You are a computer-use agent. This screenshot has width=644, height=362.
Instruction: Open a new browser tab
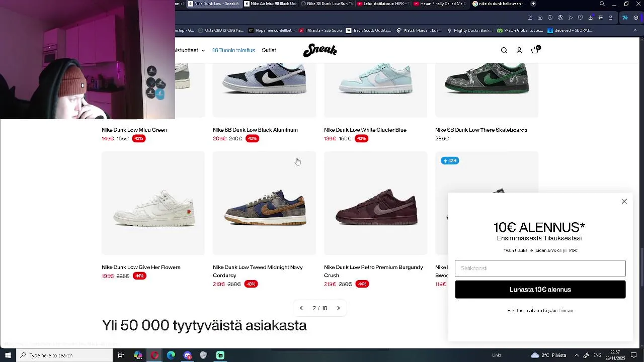(x=533, y=4)
